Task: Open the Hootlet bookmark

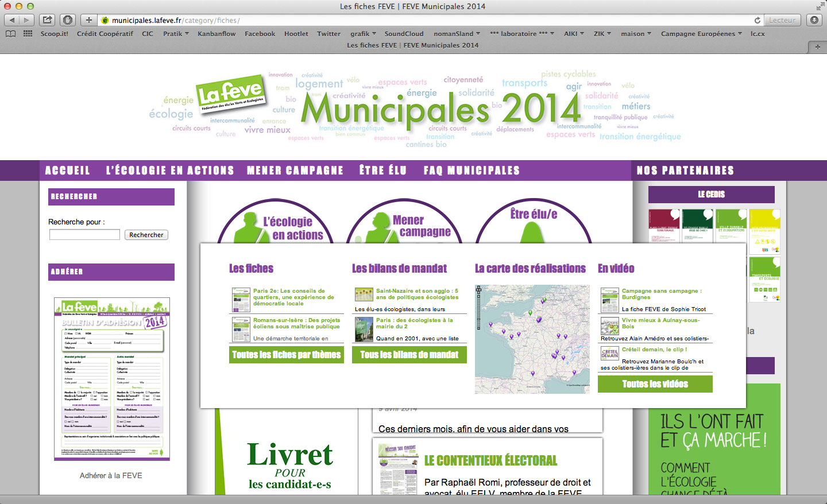Action: point(296,34)
